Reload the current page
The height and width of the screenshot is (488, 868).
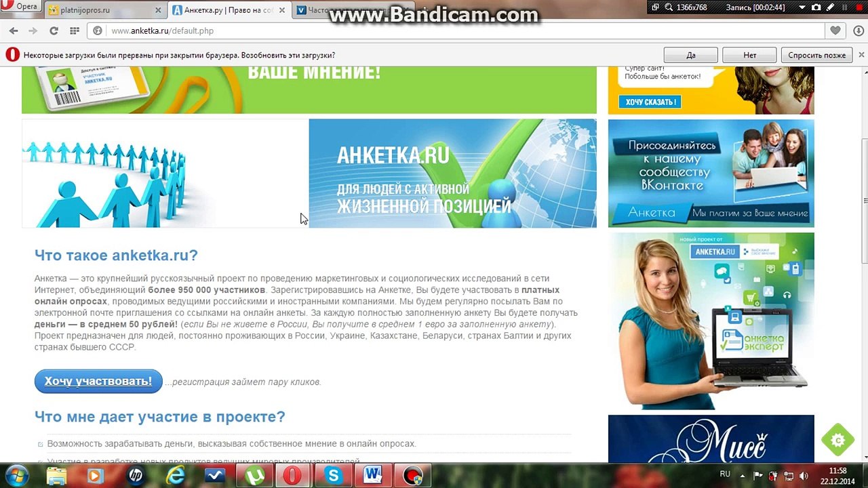click(54, 30)
